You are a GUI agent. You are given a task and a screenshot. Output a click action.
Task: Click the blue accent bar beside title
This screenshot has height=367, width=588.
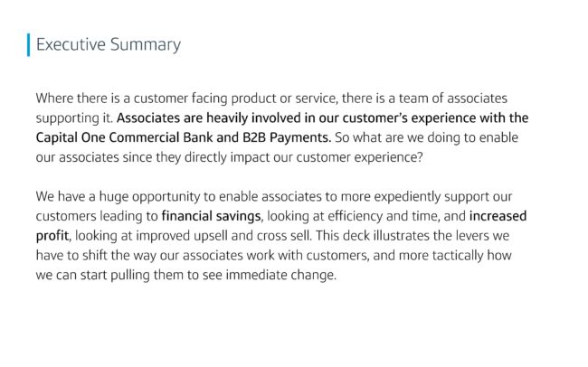[29, 45]
